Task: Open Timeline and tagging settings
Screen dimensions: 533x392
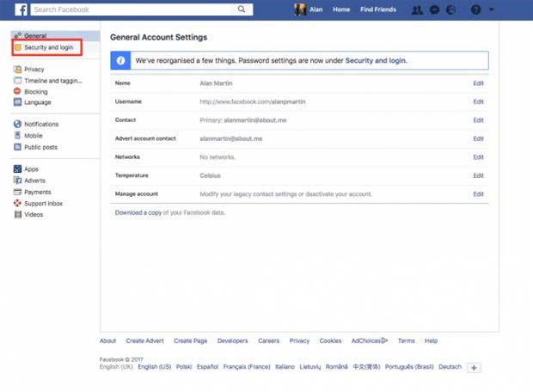Action: point(53,81)
